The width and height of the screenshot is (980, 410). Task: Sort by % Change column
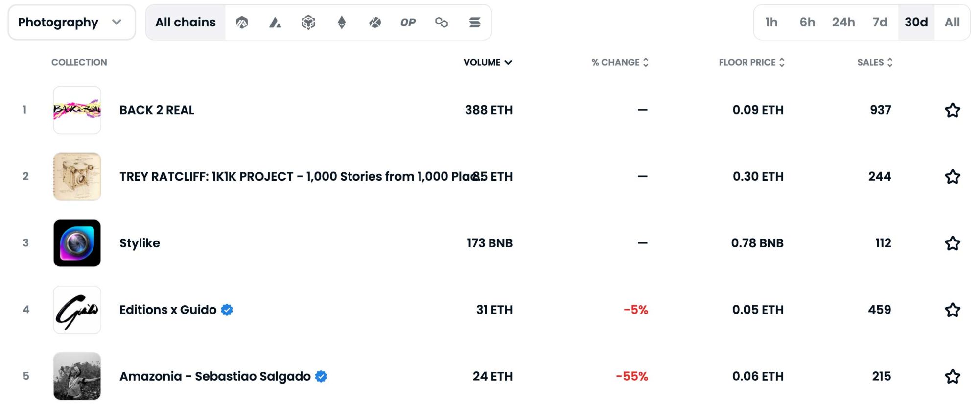tap(620, 63)
